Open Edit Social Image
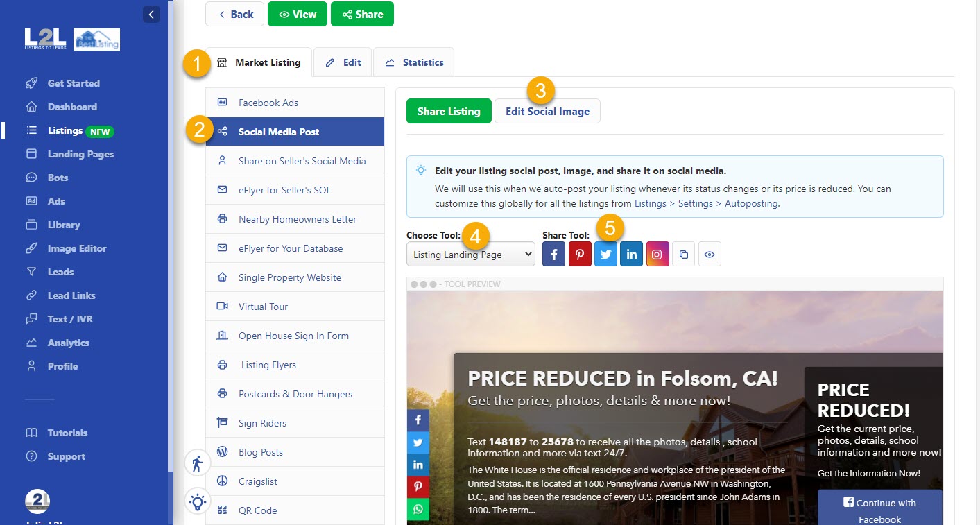 tap(547, 111)
